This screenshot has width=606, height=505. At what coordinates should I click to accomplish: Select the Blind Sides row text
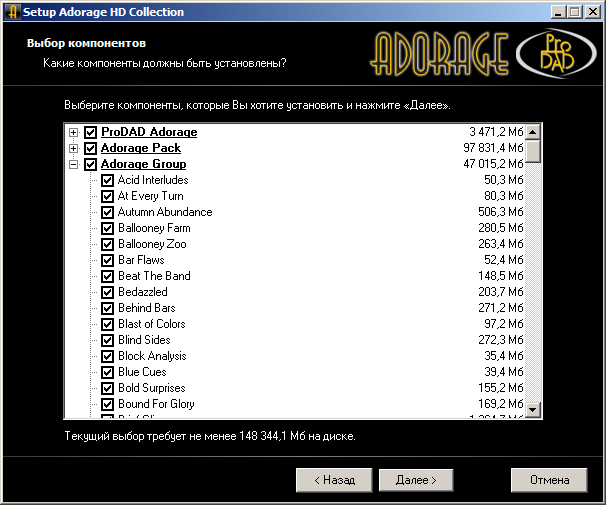tap(144, 340)
